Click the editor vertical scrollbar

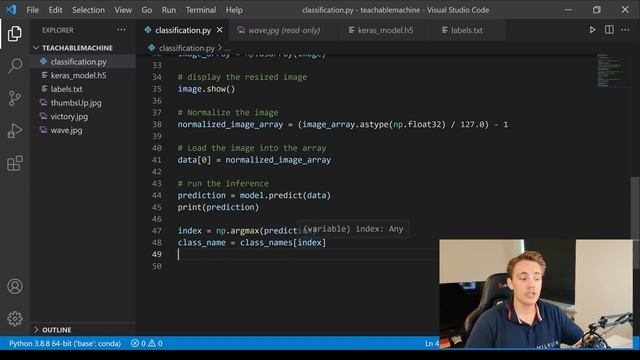[x=636, y=222]
